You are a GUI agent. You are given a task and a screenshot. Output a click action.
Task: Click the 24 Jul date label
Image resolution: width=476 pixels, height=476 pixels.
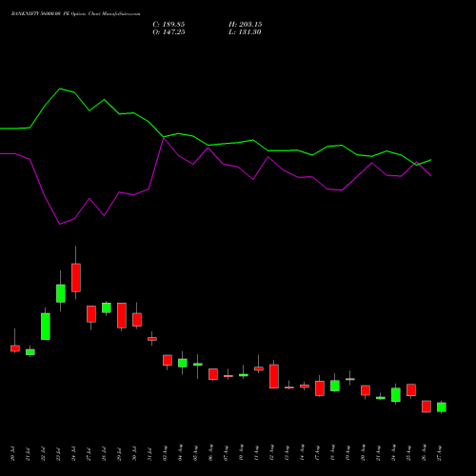tap(73, 453)
